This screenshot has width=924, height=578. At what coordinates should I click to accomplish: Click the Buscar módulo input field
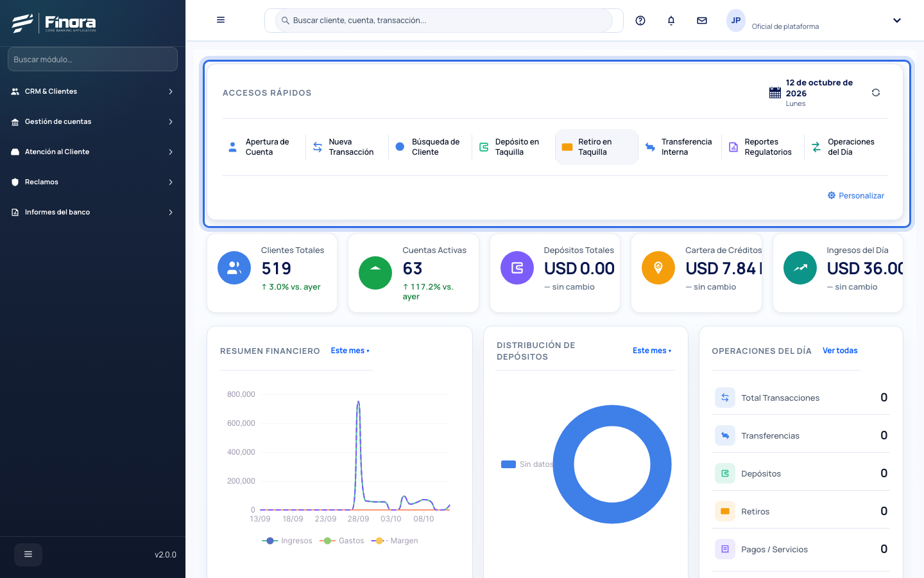click(92, 59)
